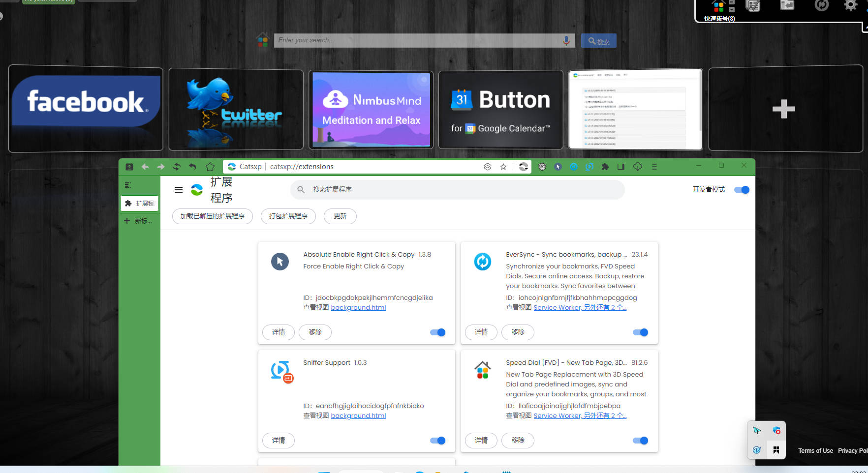Click the layers icon in the address bar
The width and height of the screenshot is (868, 473).
pos(488,167)
